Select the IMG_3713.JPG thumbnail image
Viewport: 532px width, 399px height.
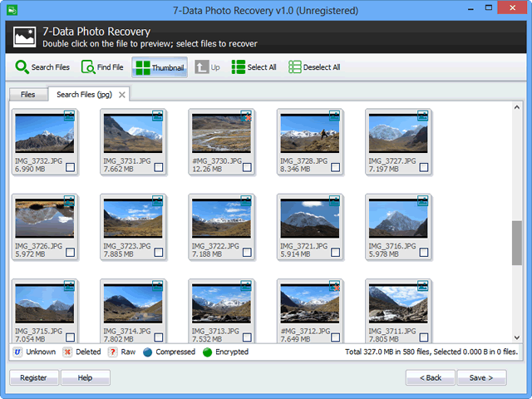click(x=221, y=303)
